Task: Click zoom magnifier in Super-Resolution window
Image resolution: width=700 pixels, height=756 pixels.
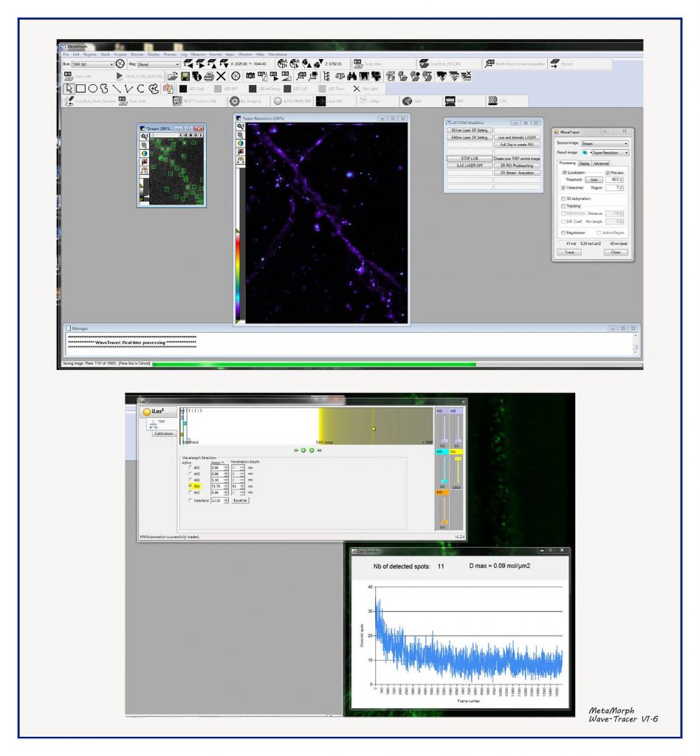Action: pos(241,126)
